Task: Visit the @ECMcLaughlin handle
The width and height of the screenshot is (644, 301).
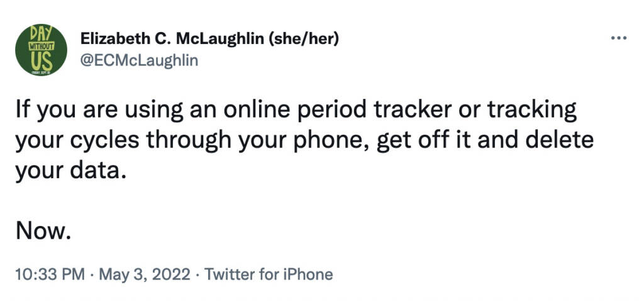Action: (x=139, y=60)
